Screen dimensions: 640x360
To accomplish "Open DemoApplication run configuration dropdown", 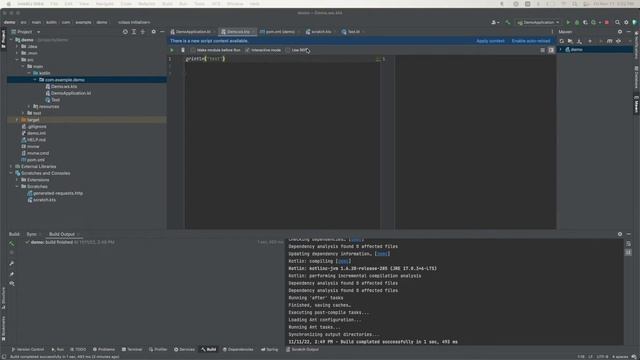I will coord(538,22).
